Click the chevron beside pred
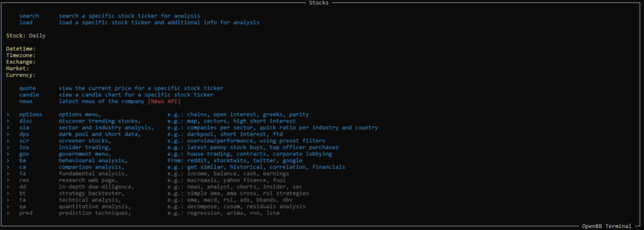Screen dimensions: 644x230 click(8, 213)
